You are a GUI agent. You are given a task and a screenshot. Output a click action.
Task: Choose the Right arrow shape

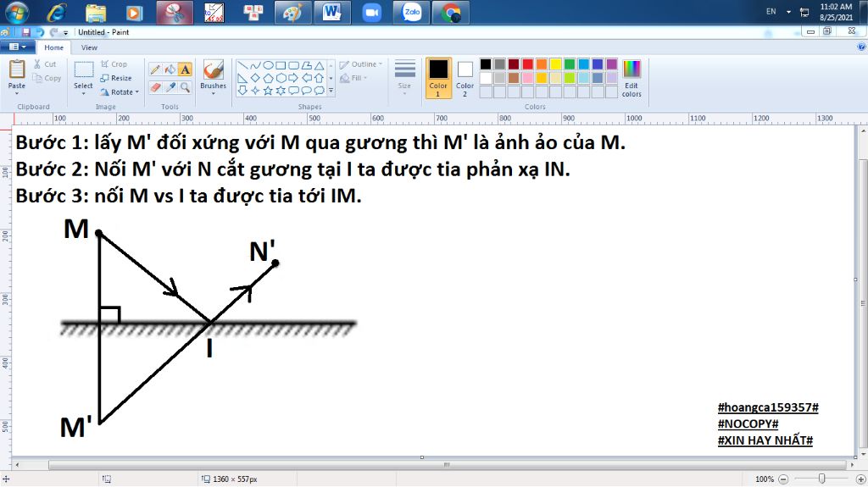pos(293,78)
